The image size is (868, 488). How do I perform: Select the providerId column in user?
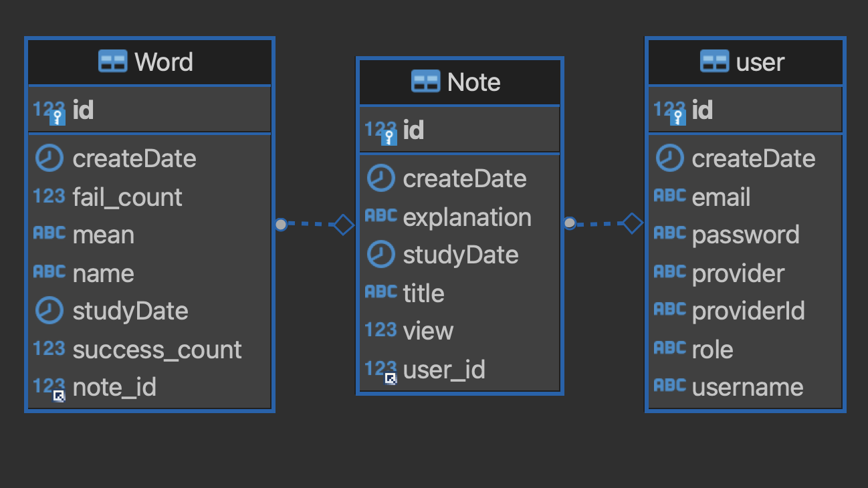[x=745, y=311]
